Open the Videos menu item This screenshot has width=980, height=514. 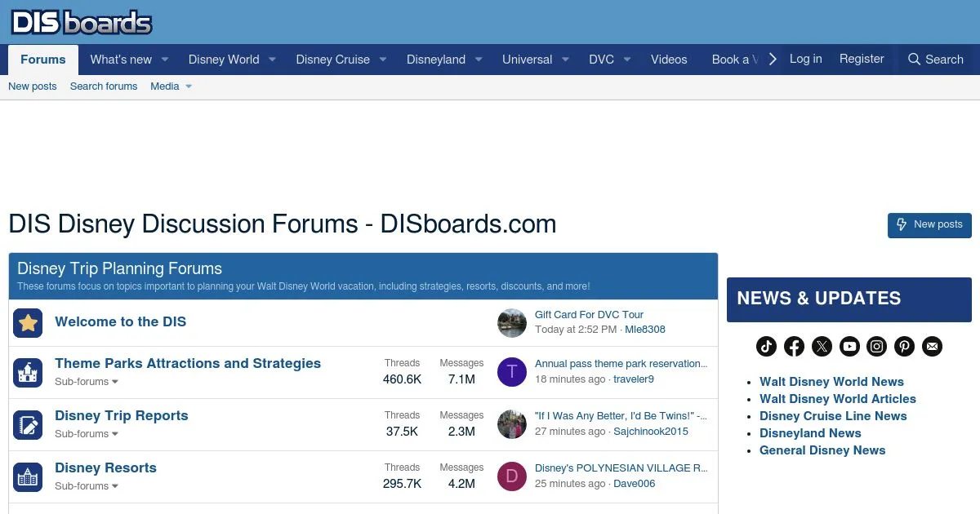[669, 60]
